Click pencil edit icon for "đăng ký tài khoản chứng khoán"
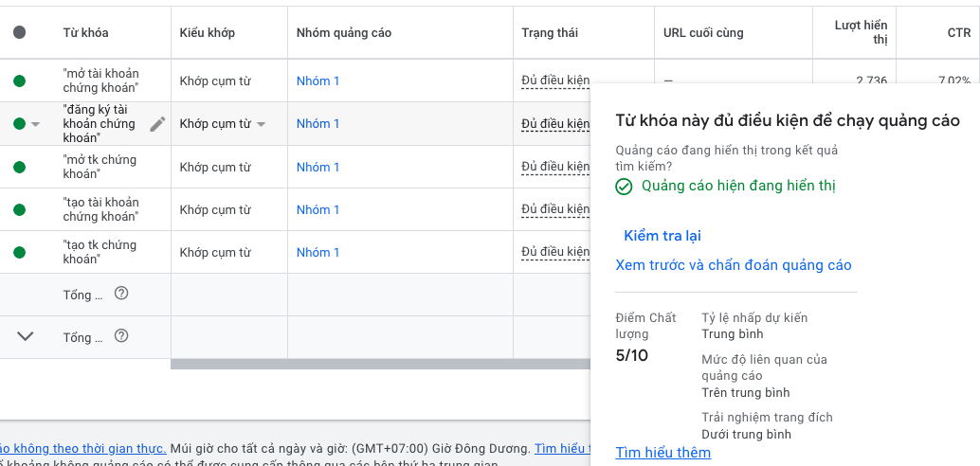 point(157,124)
